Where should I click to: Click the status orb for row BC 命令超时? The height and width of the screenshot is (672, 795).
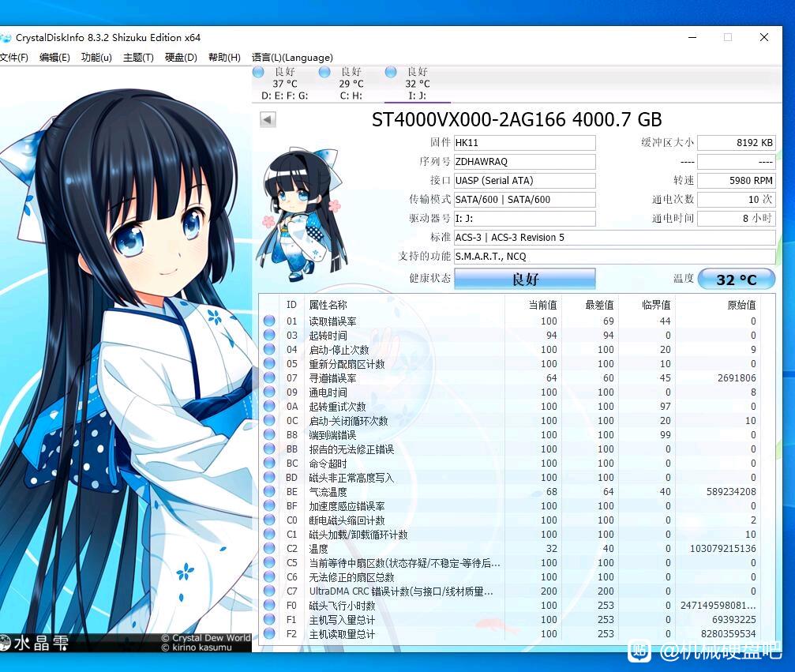pyautogui.click(x=269, y=463)
